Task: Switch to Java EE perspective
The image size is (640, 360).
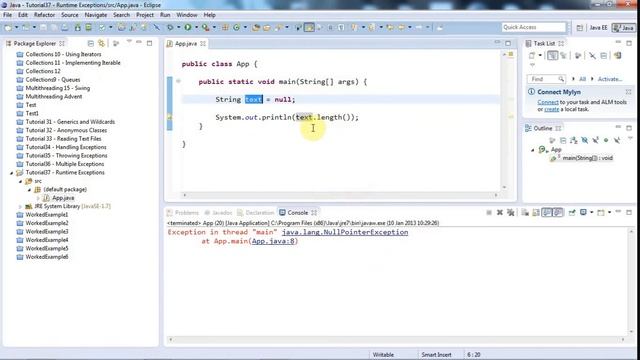Action: (598, 27)
